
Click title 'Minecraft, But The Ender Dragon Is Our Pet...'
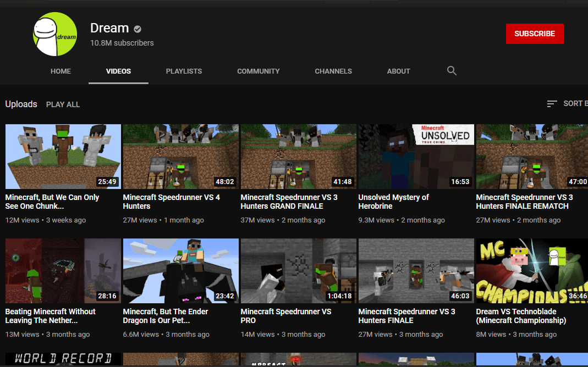click(166, 316)
